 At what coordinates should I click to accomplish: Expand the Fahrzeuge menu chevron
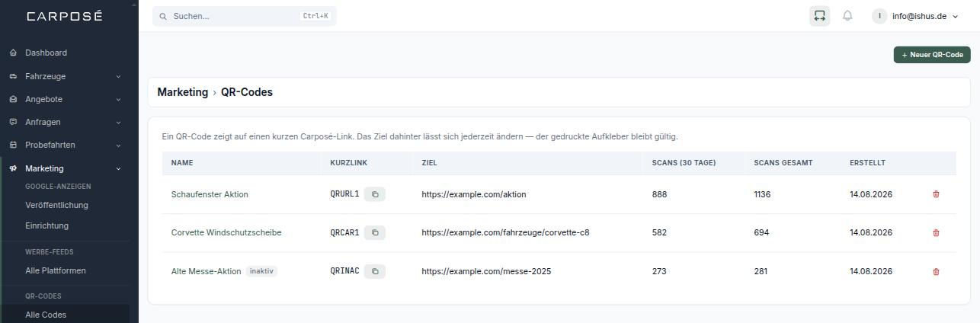click(118, 76)
